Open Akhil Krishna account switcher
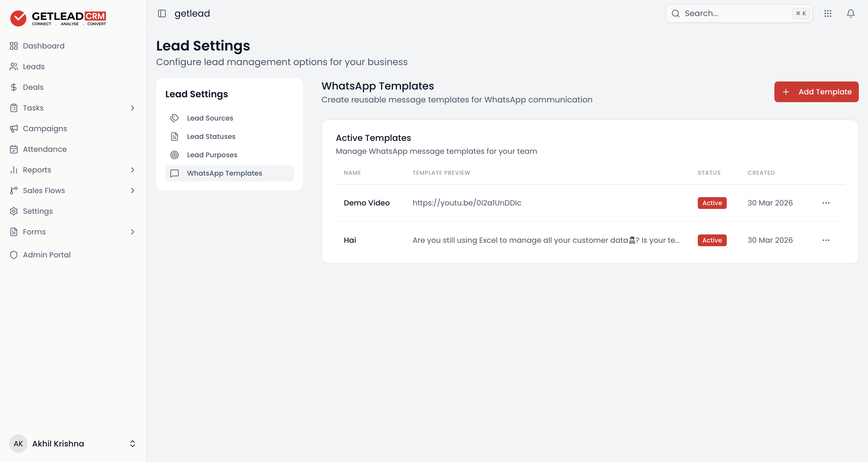This screenshot has width=868, height=462. 73,443
